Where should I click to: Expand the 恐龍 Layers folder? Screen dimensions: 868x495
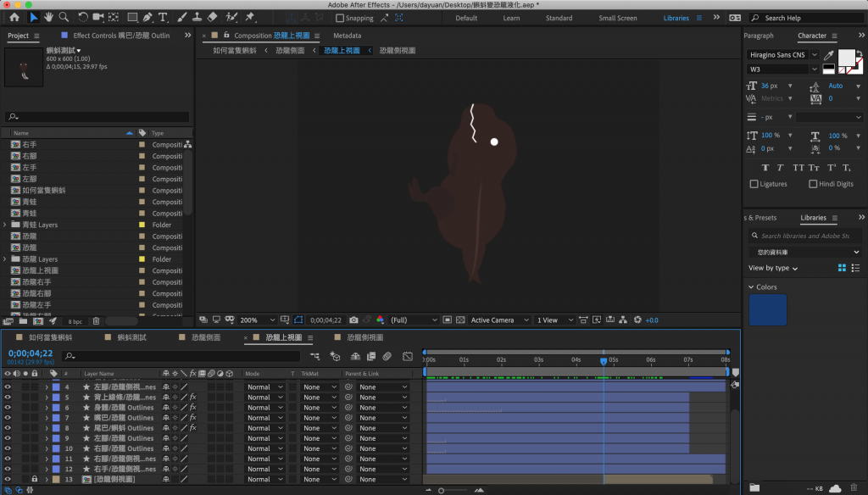(5, 259)
